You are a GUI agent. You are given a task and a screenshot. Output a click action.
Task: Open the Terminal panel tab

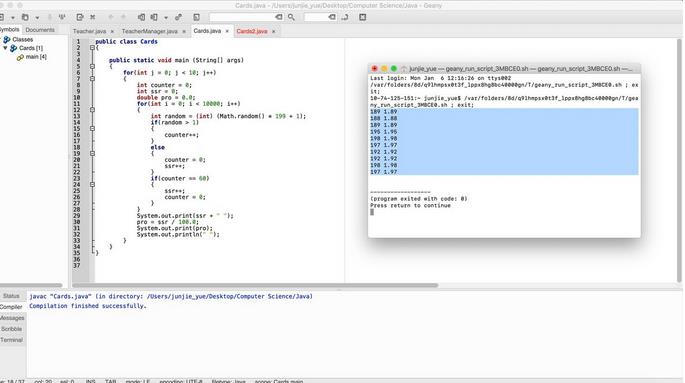point(11,340)
